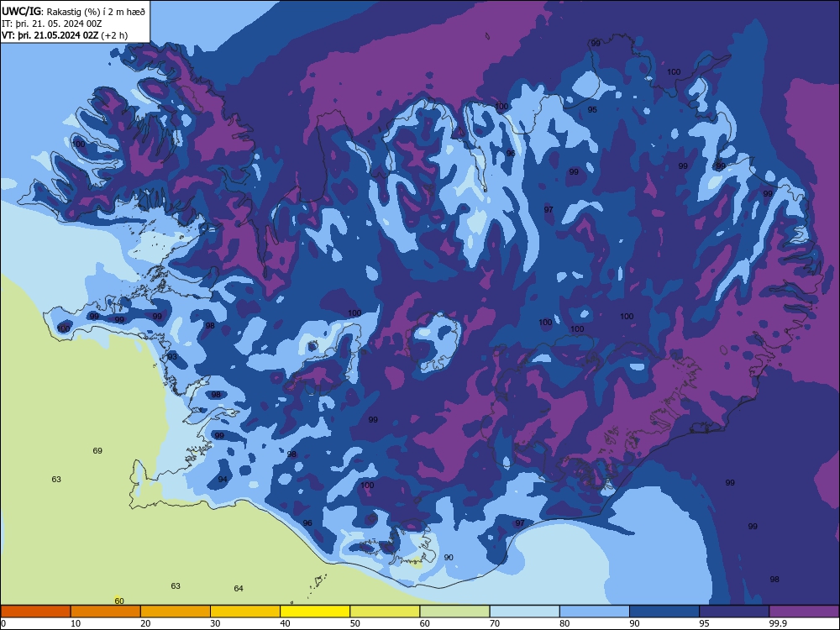Click the 93 humidity value on the map
The width and height of the screenshot is (840, 630).
(172, 357)
